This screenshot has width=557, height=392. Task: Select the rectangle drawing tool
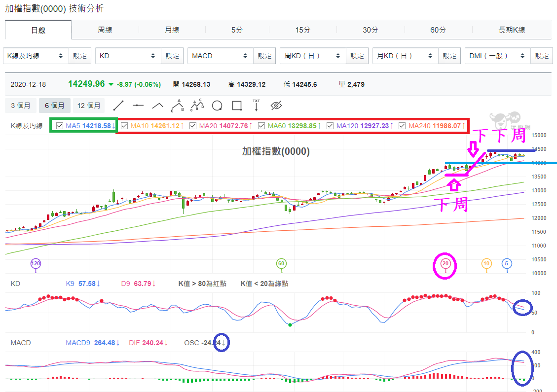point(237,106)
